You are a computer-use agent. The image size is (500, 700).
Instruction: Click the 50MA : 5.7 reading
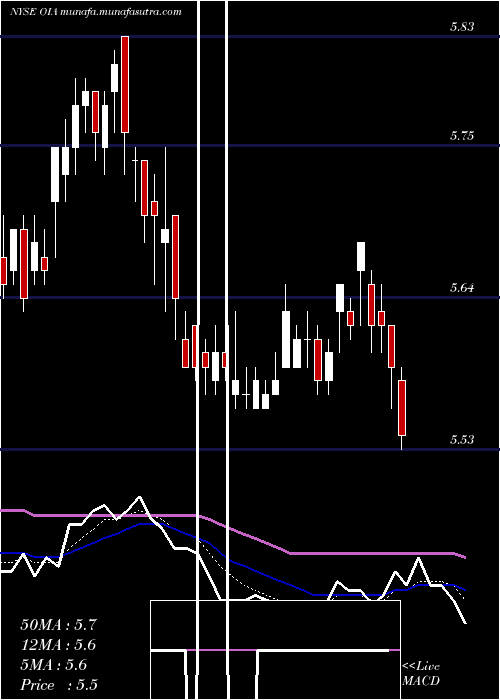tap(58, 625)
